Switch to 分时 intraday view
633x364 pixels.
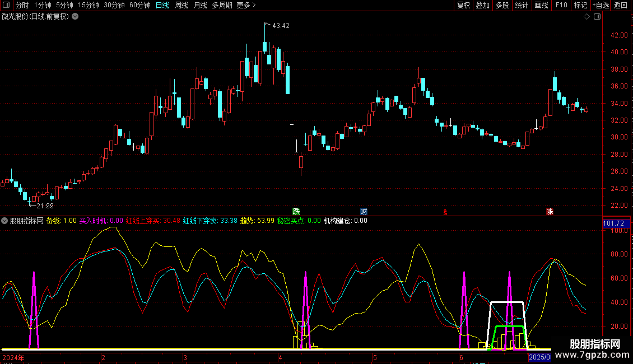point(22,5)
